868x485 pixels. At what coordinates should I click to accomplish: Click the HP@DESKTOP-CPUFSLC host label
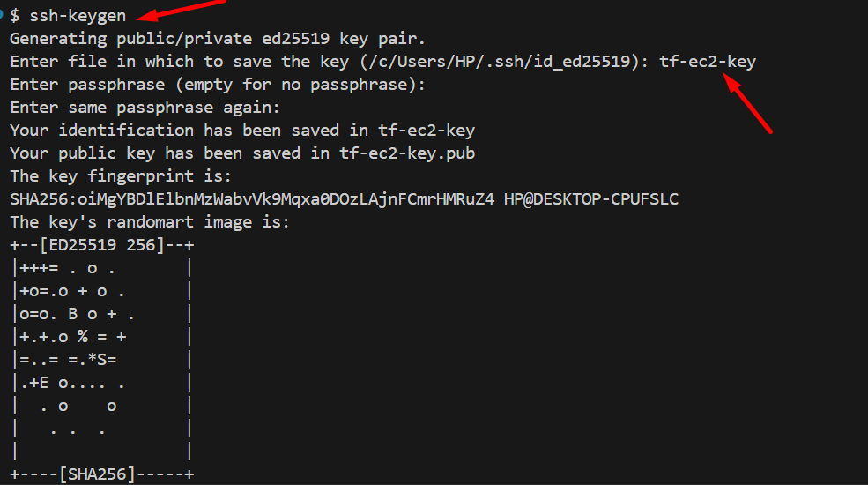tap(591, 199)
